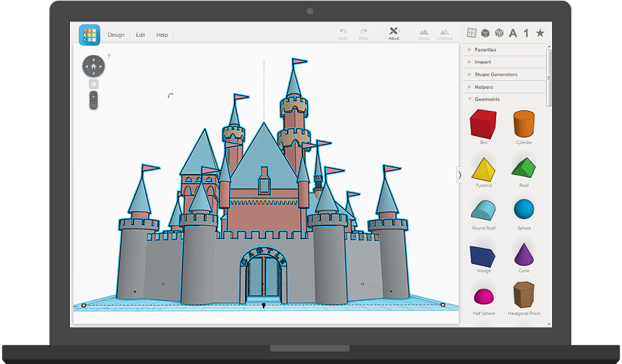This screenshot has height=364, width=622.
Task: Select the striped hole shape icon
Action: tap(499, 33)
